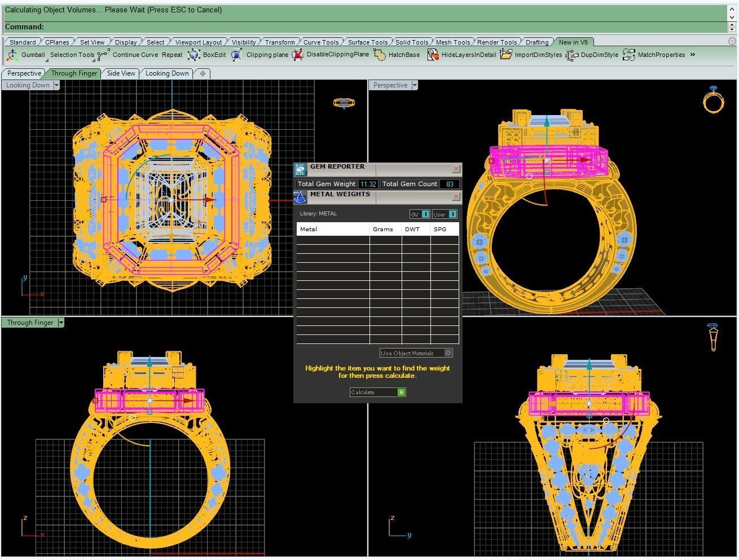Switch to the Mesh Tools tab

pyautogui.click(x=453, y=42)
